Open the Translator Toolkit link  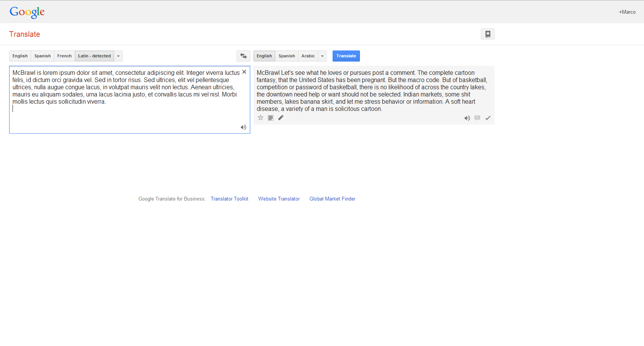229,199
